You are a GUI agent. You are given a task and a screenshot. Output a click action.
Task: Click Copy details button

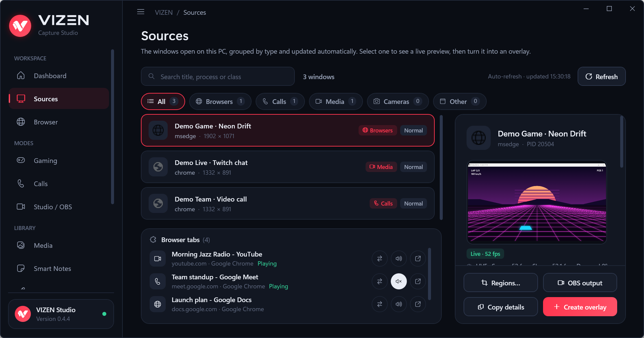click(x=501, y=307)
